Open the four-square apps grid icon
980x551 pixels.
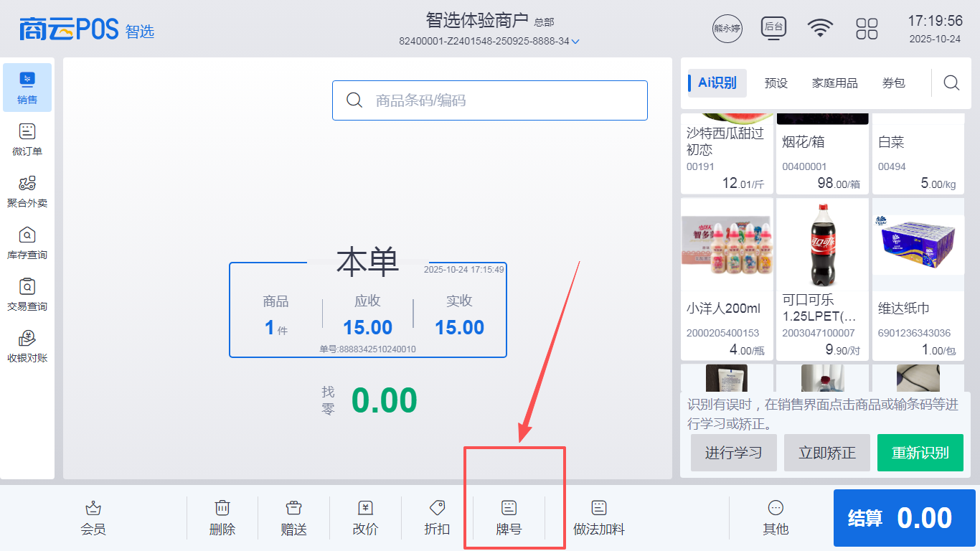[x=867, y=29]
